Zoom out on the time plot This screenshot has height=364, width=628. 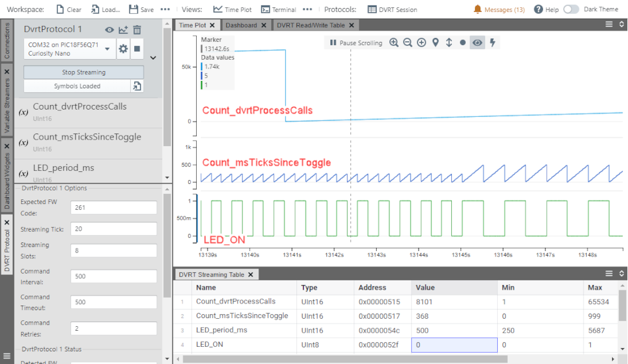(x=407, y=43)
